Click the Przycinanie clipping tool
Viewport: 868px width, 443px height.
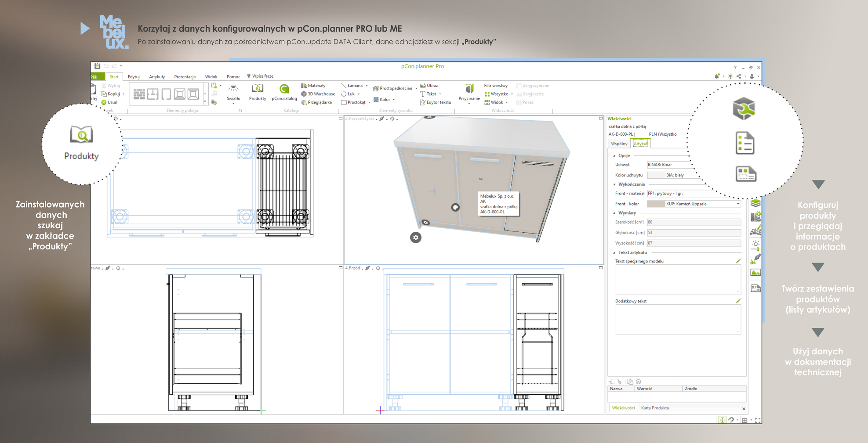[x=469, y=93]
